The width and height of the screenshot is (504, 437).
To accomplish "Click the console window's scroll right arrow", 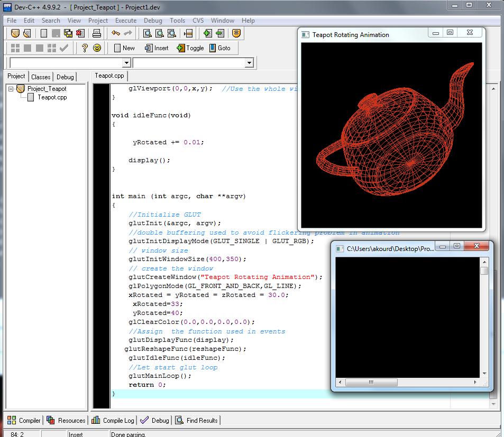I will pos(475,382).
